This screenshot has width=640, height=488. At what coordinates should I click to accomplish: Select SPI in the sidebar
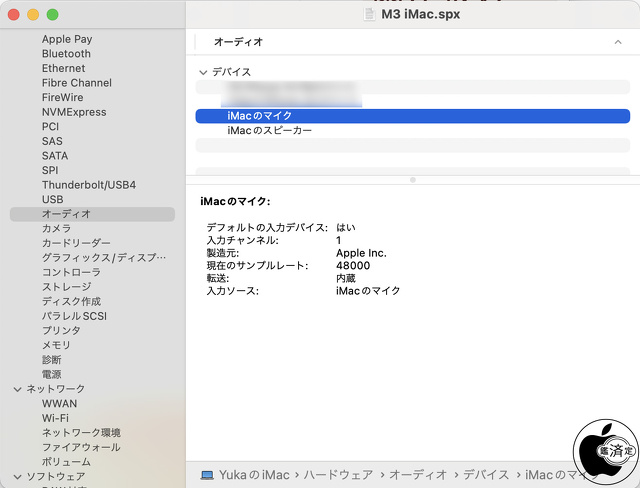pos(50,171)
